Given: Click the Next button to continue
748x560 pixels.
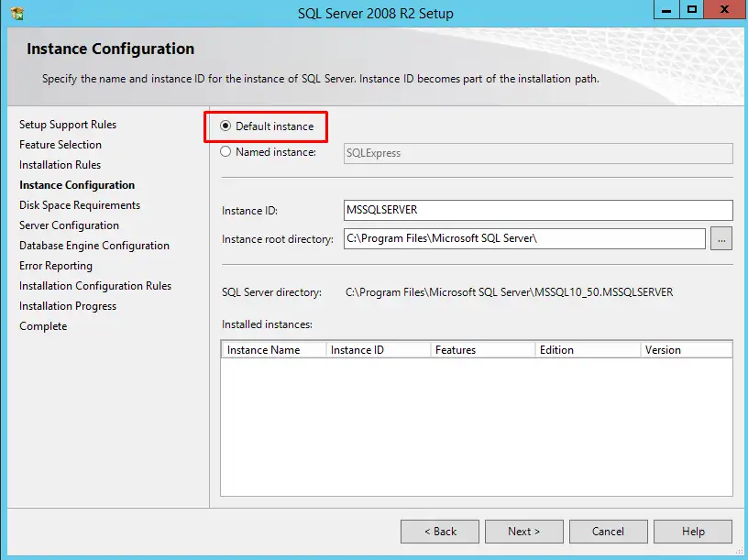Looking at the screenshot, I should pos(524,531).
